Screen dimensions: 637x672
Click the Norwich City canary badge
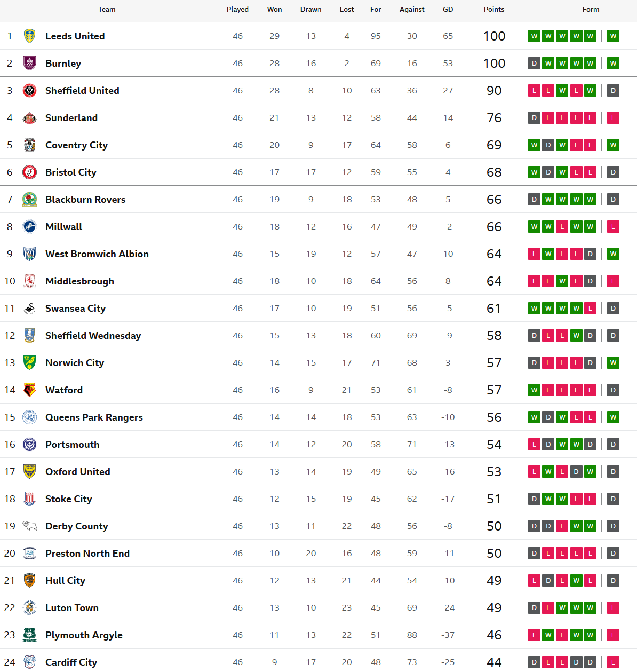click(x=30, y=363)
